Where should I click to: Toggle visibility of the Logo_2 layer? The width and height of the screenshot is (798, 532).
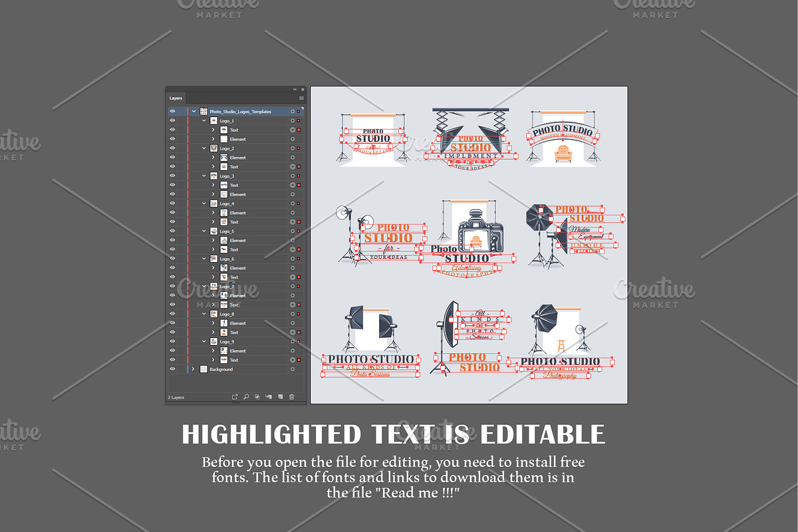pos(172,148)
